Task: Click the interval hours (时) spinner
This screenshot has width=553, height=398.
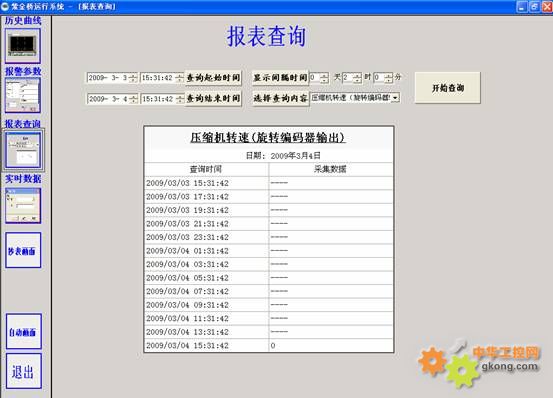Action: (357, 78)
